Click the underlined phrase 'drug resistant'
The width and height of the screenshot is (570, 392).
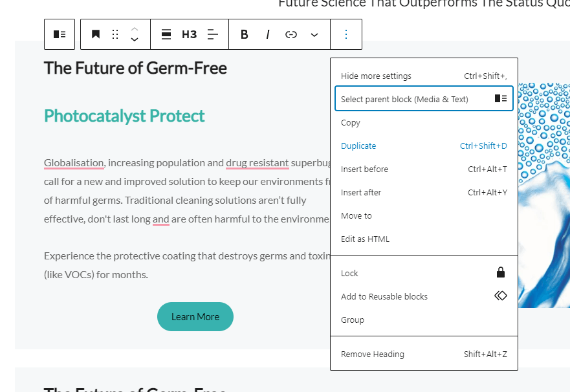point(258,163)
